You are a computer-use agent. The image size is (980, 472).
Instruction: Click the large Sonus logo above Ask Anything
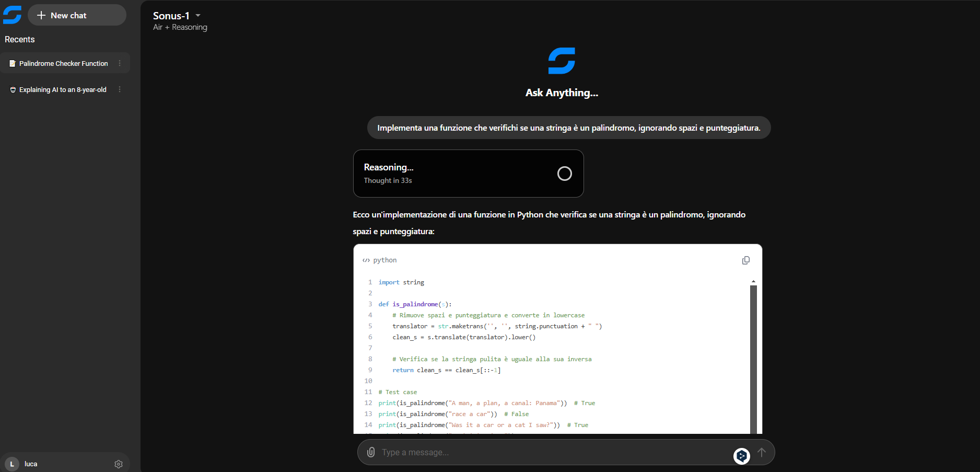[562, 61]
